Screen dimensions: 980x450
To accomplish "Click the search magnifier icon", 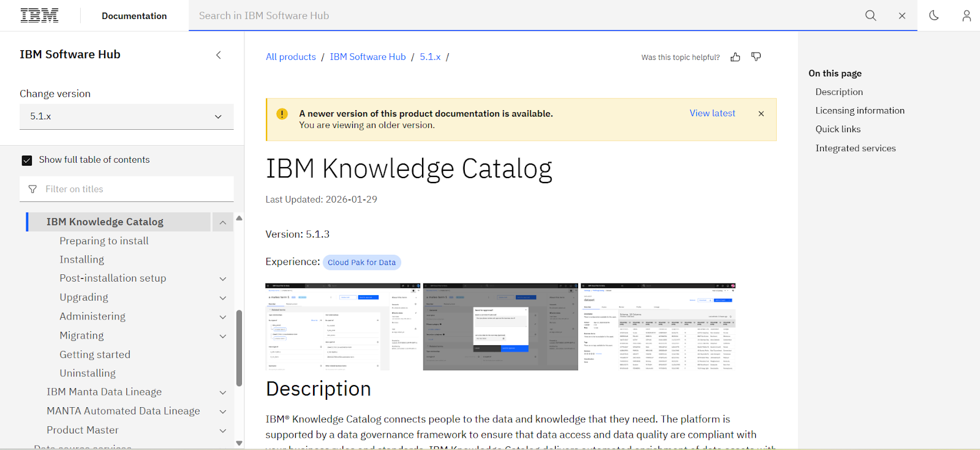I will click(x=870, y=15).
